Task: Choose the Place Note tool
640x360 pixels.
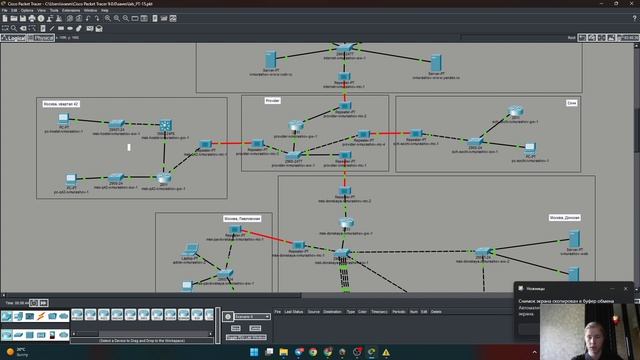Action: pos(43,29)
